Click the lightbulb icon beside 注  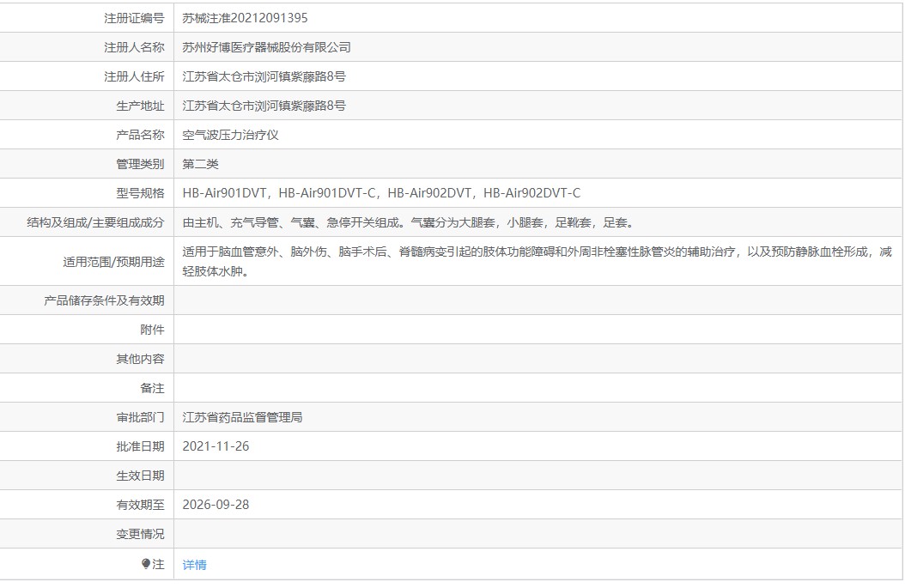pyautogui.click(x=146, y=564)
